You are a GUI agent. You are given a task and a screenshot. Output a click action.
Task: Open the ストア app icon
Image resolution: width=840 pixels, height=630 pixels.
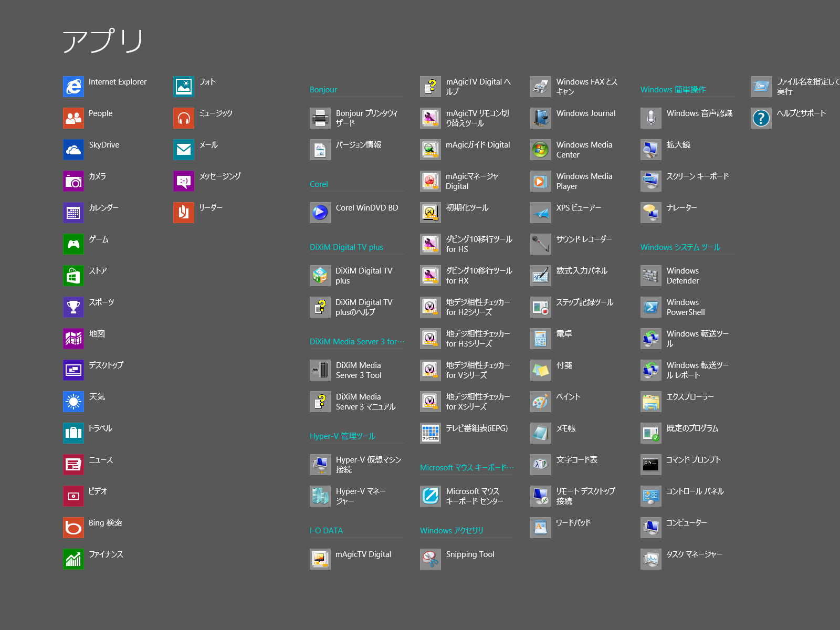point(73,276)
